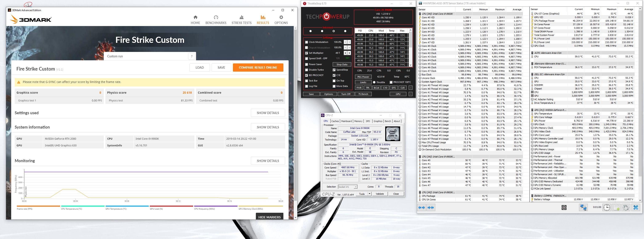Image resolution: width=644 pixels, height=239 pixels.
Task: Enable Speed Shift - EPP checkbox
Action: tap(307, 58)
